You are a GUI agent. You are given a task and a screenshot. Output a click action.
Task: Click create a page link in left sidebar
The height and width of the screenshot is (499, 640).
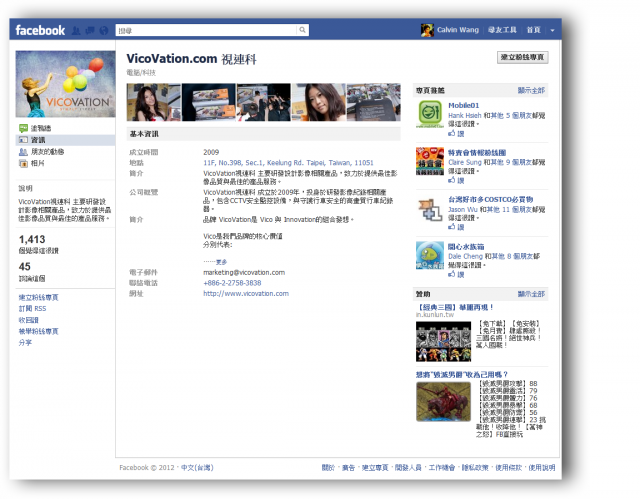coord(38,297)
